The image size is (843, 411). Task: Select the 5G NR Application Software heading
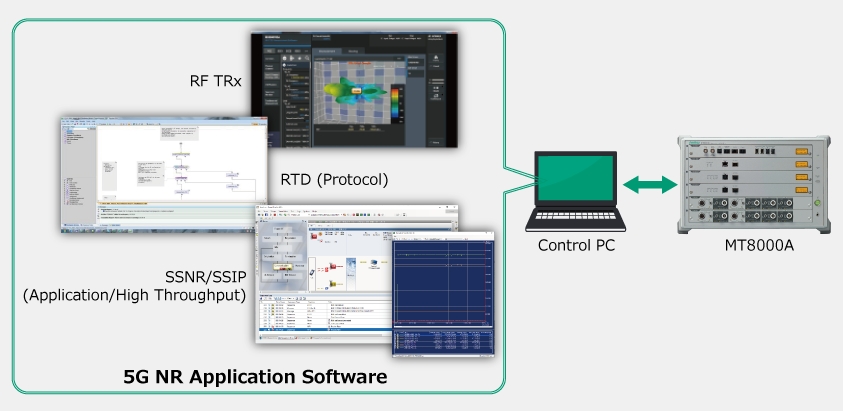pyautogui.click(x=255, y=377)
